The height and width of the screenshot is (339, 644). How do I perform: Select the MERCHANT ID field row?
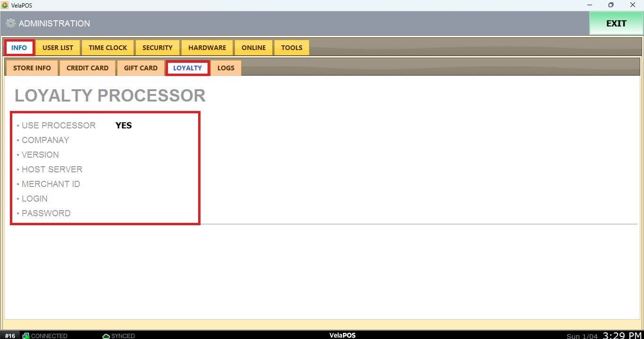tap(50, 184)
